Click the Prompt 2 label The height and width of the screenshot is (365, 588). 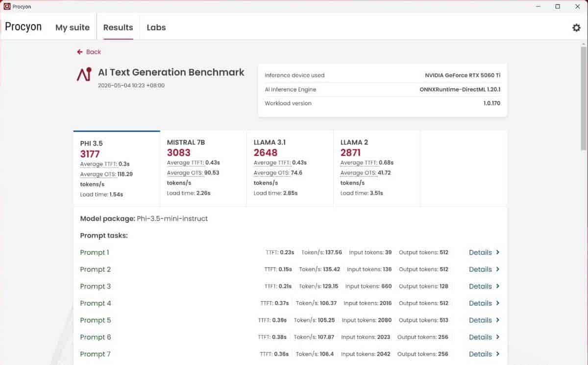(96, 269)
